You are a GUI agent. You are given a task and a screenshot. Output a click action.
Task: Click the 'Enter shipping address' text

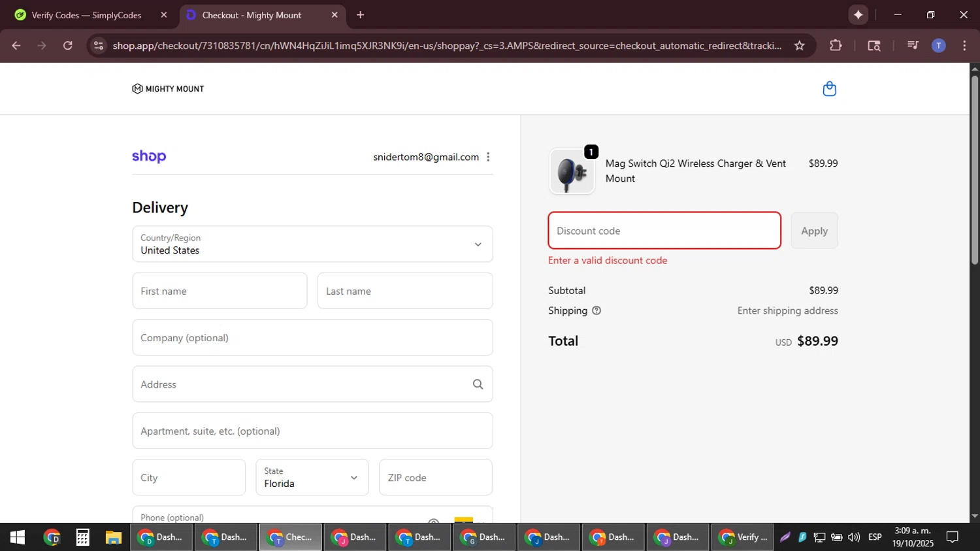coord(787,310)
